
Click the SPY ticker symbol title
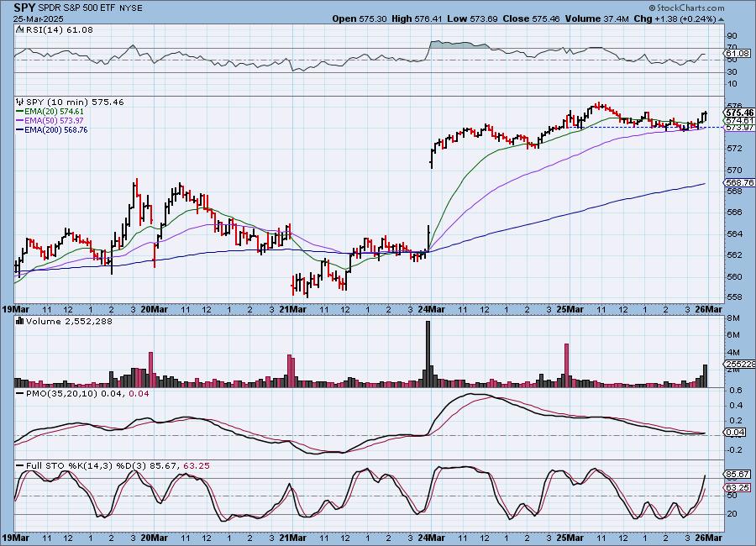(x=24, y=8)
